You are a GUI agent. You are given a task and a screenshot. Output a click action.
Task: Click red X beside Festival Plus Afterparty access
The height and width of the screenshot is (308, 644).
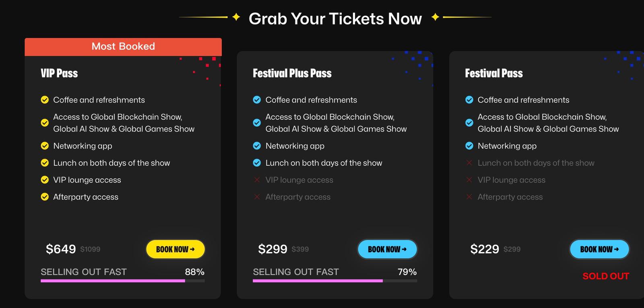[257, 197]
